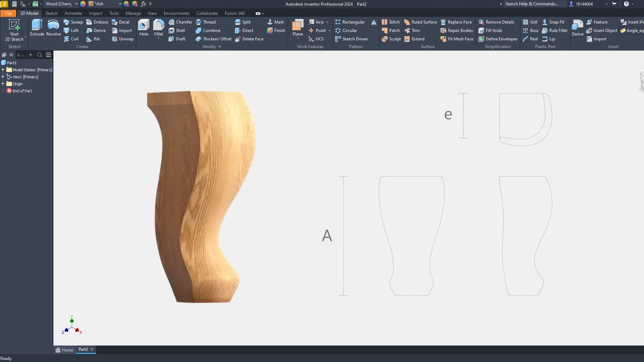This screenshot has width=644, height=362.
Task: Activate the Loft command
Action: (x=71, y=31)
